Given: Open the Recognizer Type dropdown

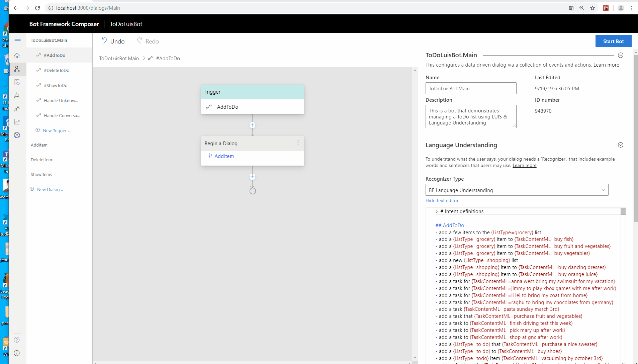Looking at the screenshot, I should 517,190.
